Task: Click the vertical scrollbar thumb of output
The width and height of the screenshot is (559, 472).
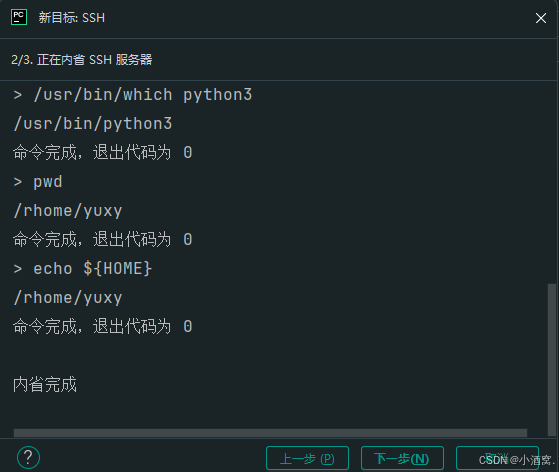Action: tap(552, 360)
